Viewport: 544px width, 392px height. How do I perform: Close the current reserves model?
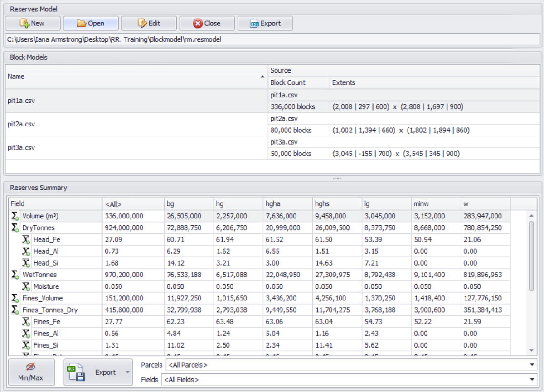[x=207, y=24]
